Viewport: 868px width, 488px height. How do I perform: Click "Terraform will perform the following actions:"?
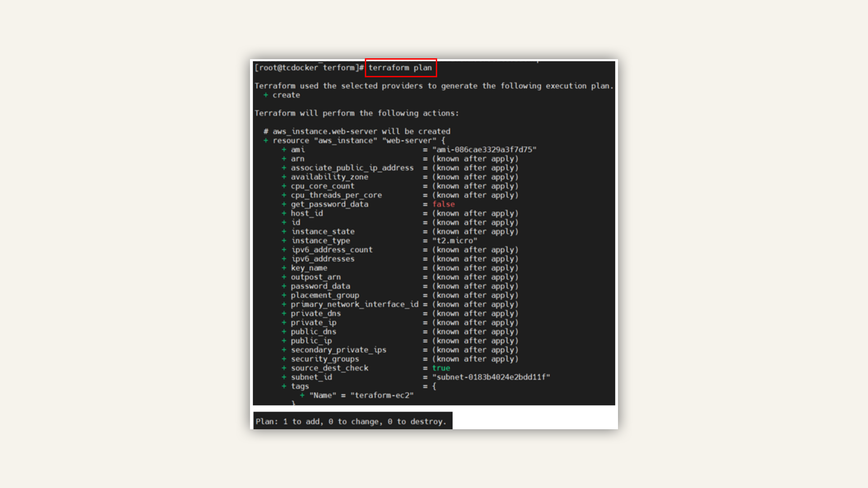point(357,113)
